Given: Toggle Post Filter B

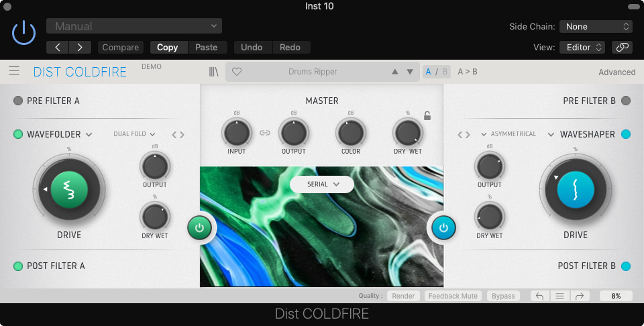Looking at the screenshot, I should click(625, 266).
